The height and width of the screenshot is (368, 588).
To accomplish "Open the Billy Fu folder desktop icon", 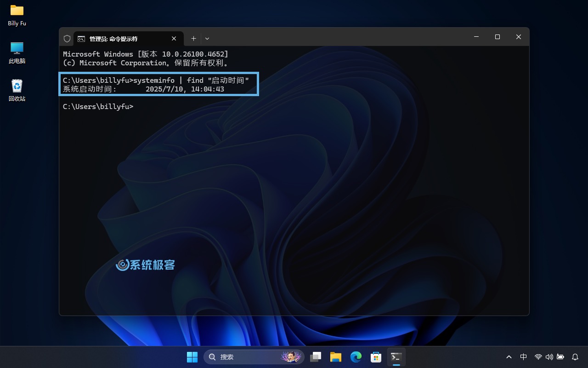I will click(x=17, y=15).
